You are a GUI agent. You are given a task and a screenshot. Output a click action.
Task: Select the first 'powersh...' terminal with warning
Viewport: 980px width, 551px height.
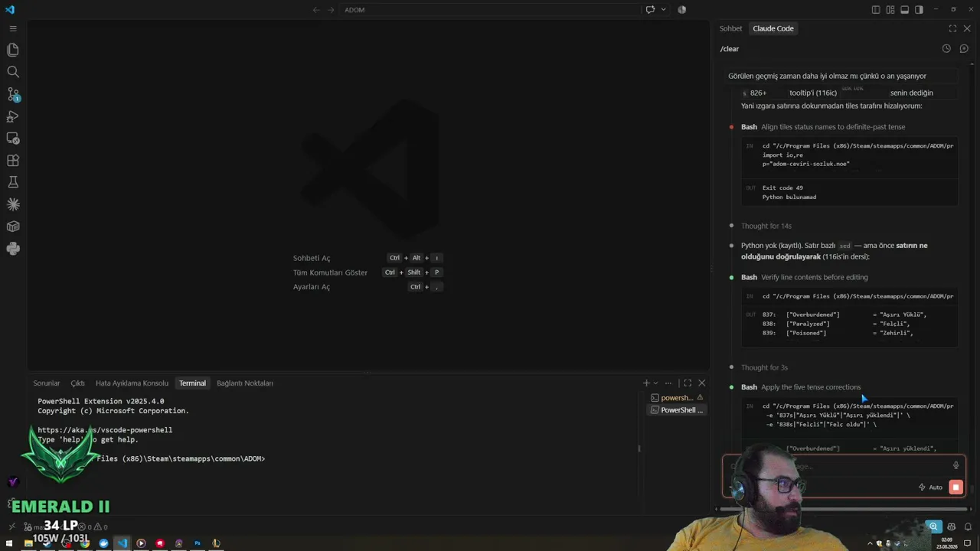coord(677,398)
